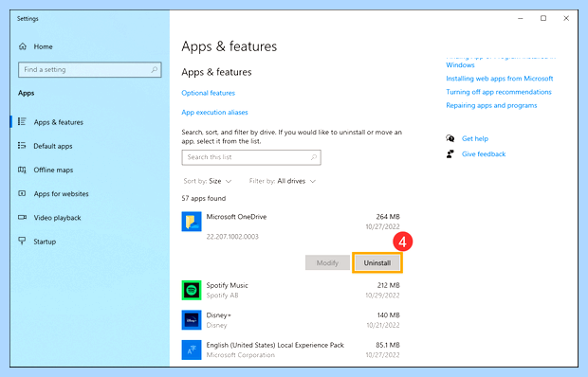Select Apps for websites

61,194
